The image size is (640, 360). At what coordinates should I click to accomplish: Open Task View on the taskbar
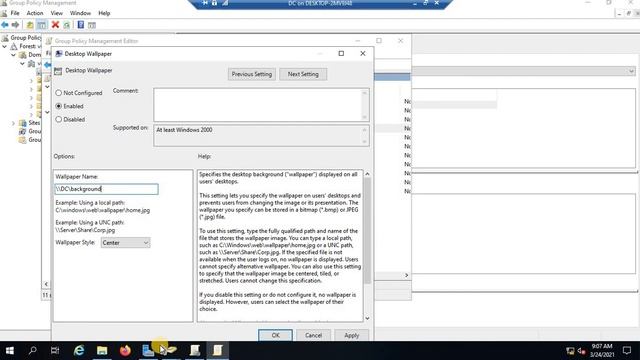[x=55, y=350]
